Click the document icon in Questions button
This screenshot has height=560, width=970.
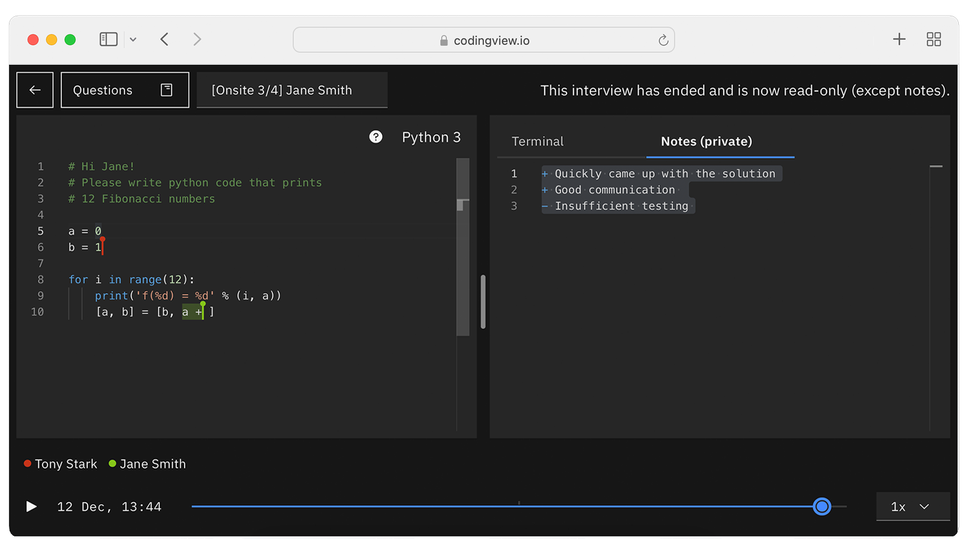tap(166, 90)
